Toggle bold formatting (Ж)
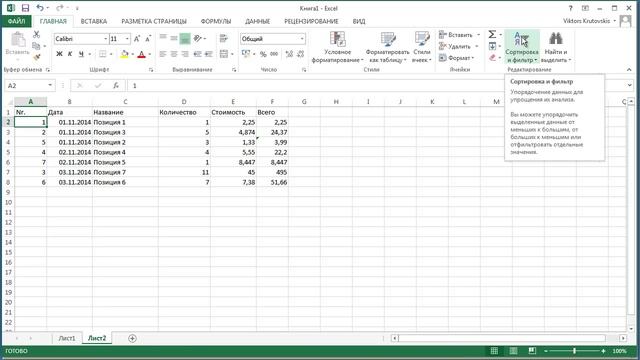Image resolution: width=640 pixels, height=360 pixels. click(x=59, y=54)
